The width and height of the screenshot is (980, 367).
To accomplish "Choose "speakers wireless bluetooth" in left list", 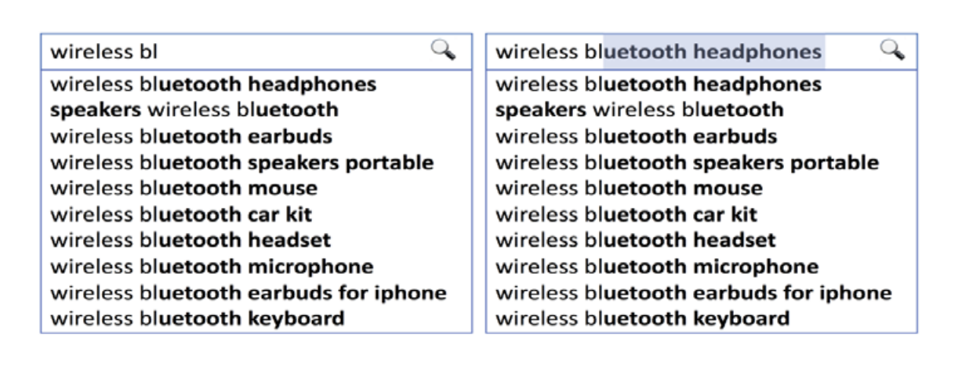I will click(x=194, y=110).
